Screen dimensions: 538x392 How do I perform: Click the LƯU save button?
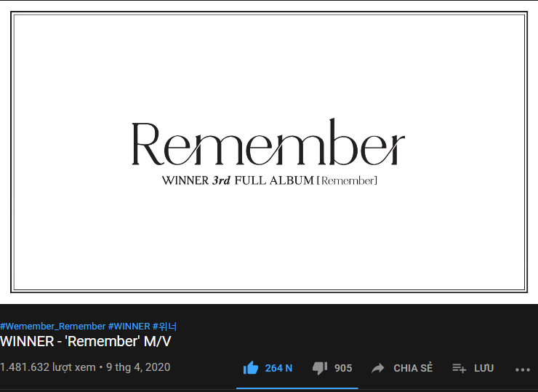coord(483,368)
